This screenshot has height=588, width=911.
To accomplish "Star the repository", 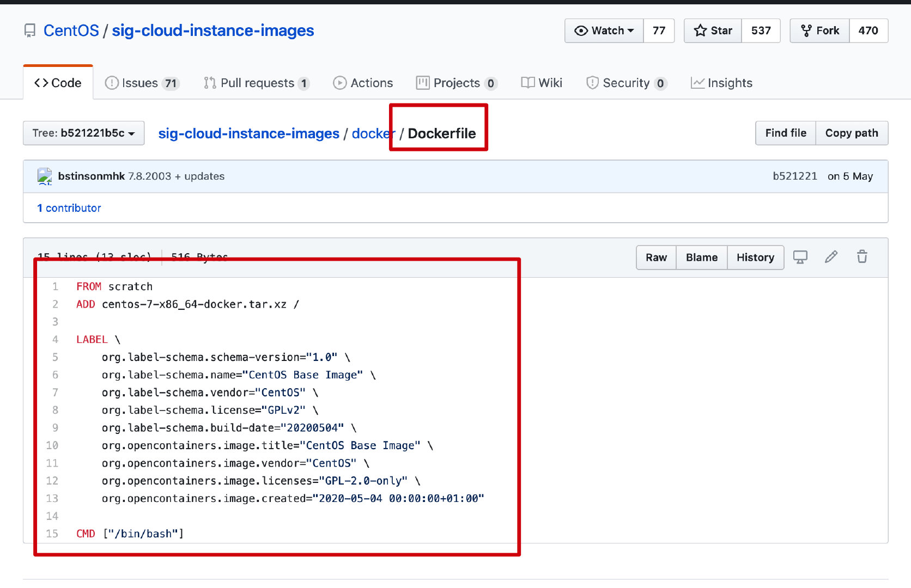I will [713, 30].
